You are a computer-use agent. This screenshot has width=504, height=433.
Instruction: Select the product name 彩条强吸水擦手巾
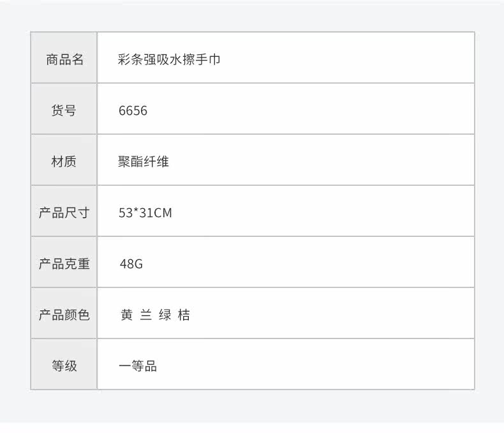(x=169, y=59)
